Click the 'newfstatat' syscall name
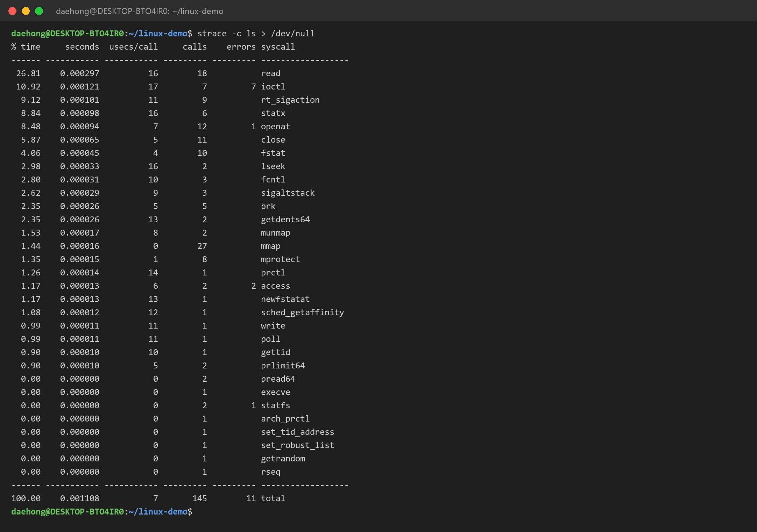Image resolution: width=757 pixels, height=532 pixels. tap(285, 299)
